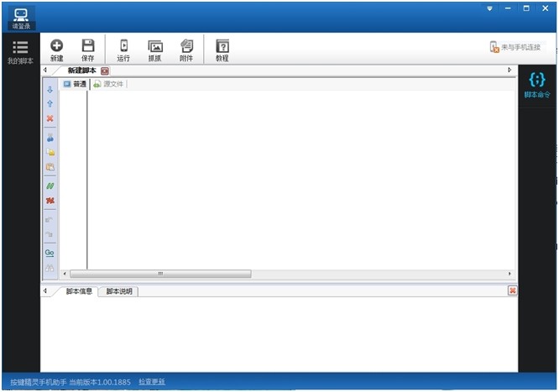
Task: Open 教程 tutorial help
Action: pos(222,50)
